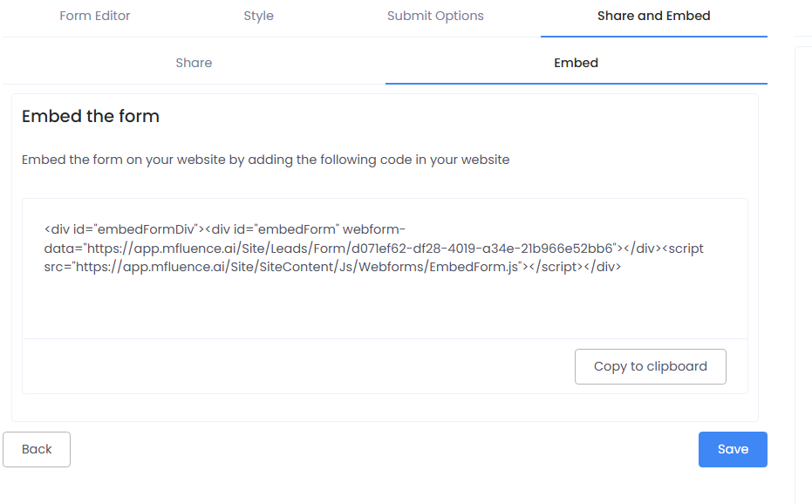
Task: Click the closing script tag in the code
Action: (x=555, y=268)
